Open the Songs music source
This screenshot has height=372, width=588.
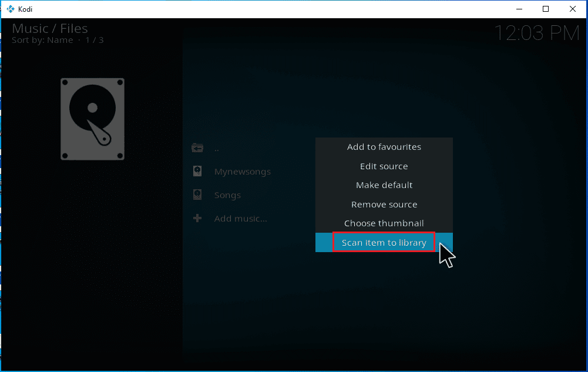click(227, 195)
